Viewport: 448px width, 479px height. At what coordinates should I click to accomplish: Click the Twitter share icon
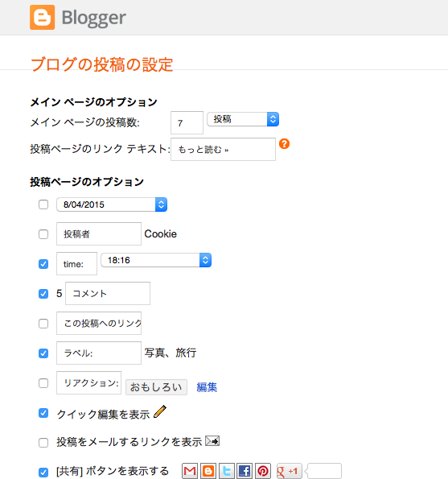coord(227,471)
